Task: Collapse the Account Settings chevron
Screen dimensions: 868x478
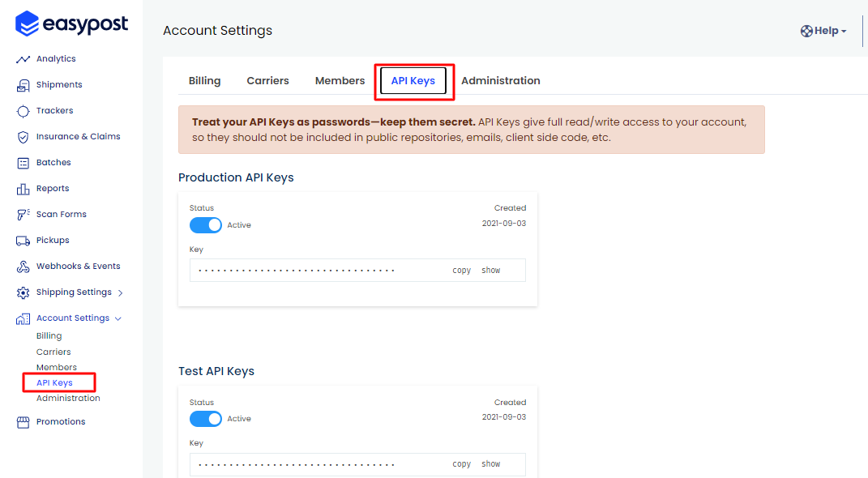Action: coord(118,318)
